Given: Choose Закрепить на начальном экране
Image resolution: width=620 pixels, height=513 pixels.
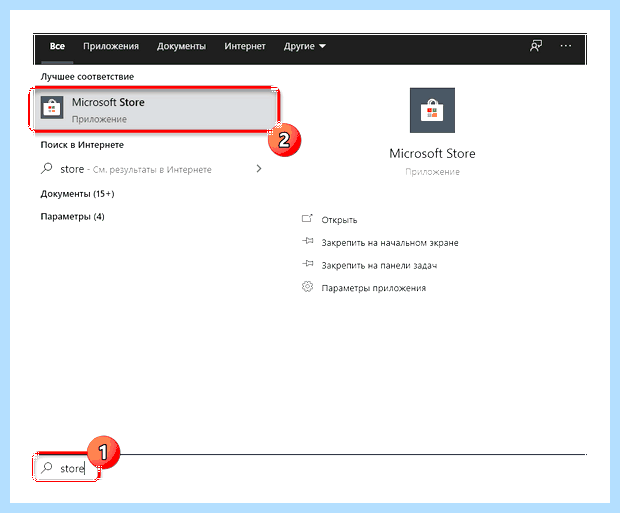Looking at the screenshot, I should click(390, 242).
